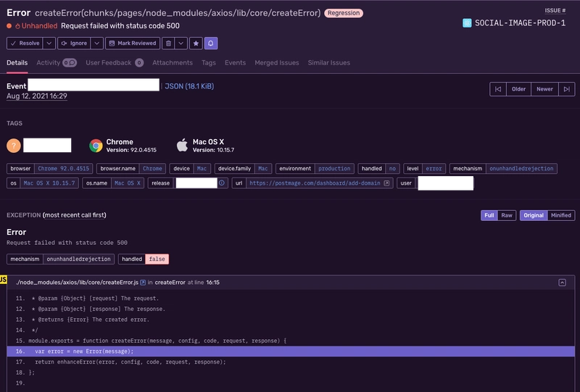Jump to oldest event with first arrow
The width and height of the screenshot is (580, 392).
pos(497,89)
